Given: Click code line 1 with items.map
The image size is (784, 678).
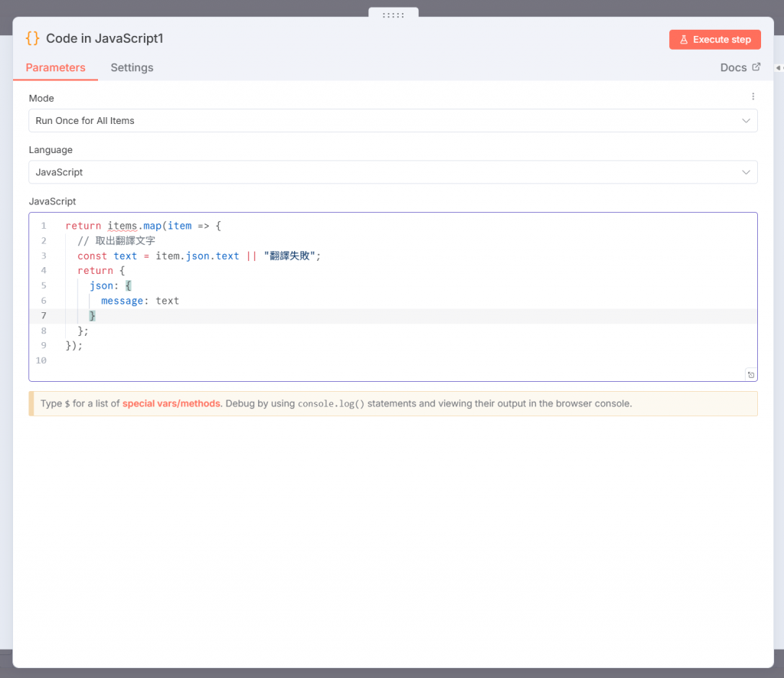Looking at the screenshot, I should 143,226.
